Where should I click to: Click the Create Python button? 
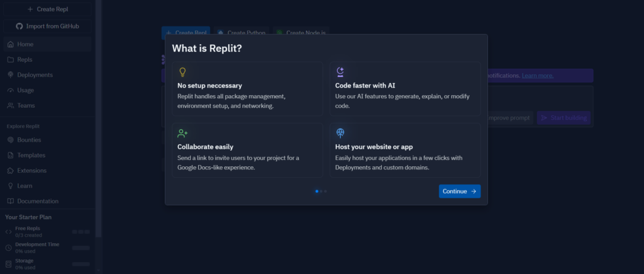pos(241,31)
